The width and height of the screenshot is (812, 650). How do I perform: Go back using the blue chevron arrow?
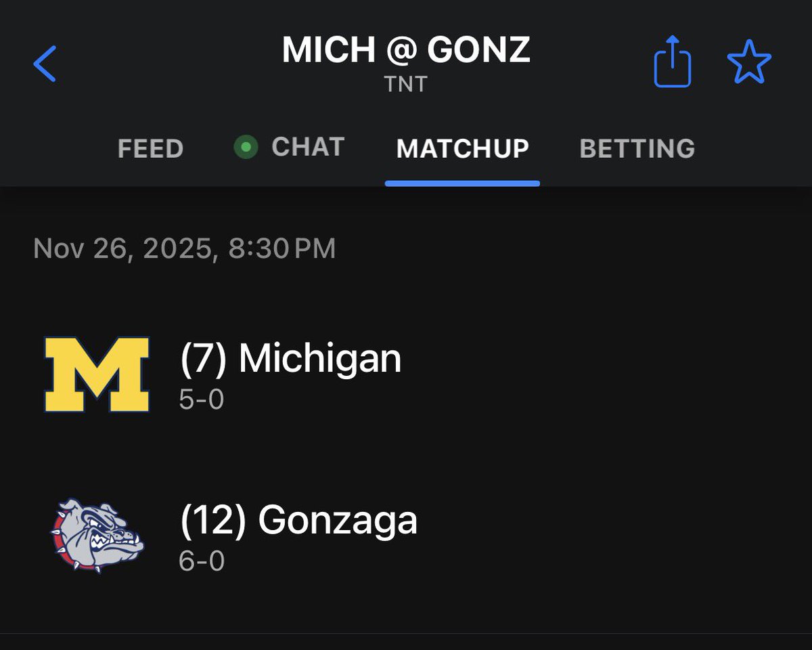coord(45,64)
